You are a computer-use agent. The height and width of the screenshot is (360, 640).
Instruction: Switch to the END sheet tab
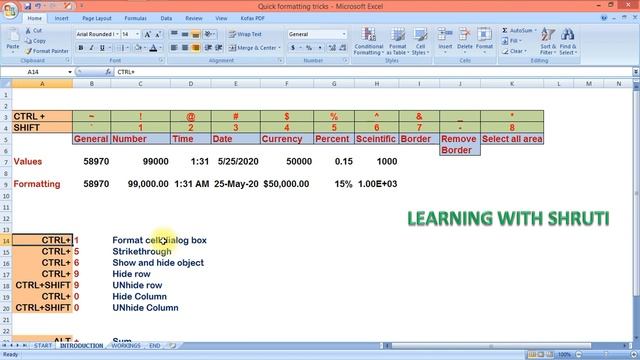(155, 346)
